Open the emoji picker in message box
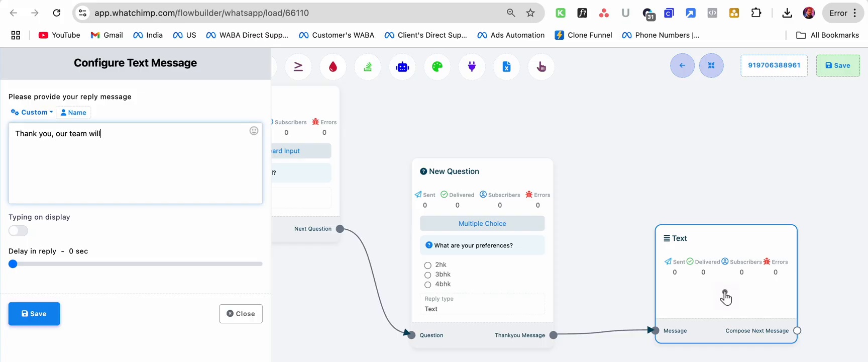This screenshot has height=362, width=868. [254, 131]
